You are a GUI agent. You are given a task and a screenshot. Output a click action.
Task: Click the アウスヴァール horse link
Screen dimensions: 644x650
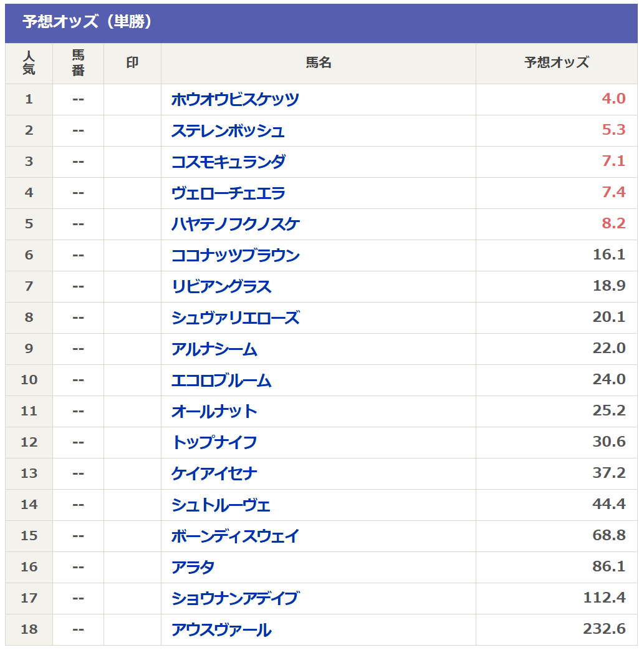coord(221,629)
